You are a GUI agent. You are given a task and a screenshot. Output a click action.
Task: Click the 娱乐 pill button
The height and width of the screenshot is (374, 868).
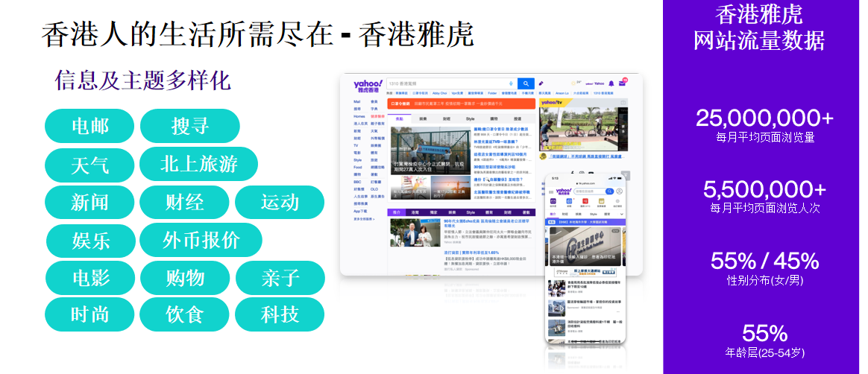click(91, 241)
